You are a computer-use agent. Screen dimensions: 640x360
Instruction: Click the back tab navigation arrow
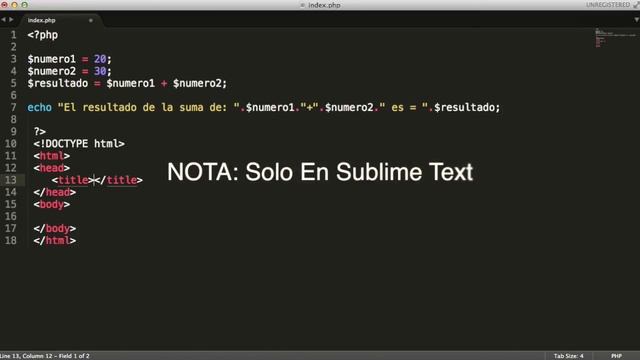(3, 20)
